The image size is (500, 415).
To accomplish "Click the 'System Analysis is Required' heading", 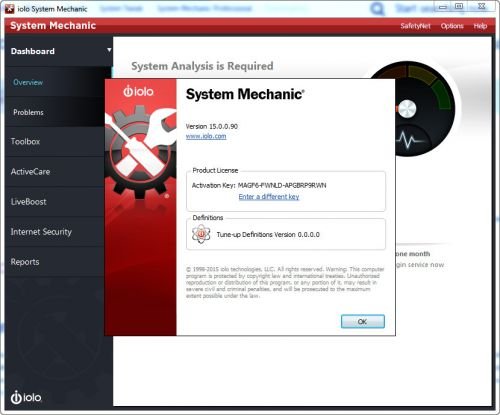I will (x=202, y=66).
